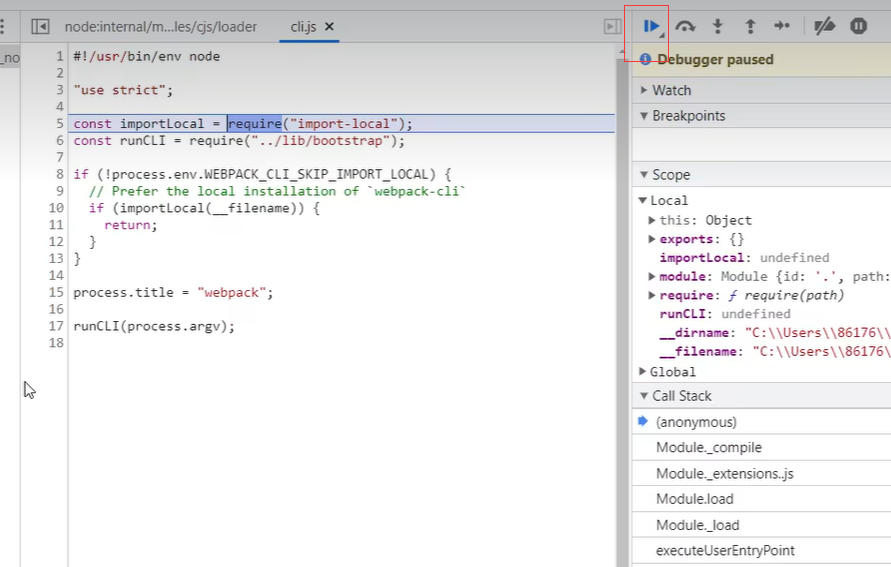Set breakpoint on line number 17
The height and width of the screenshot is (567, 891).
(x=56, y=326)
